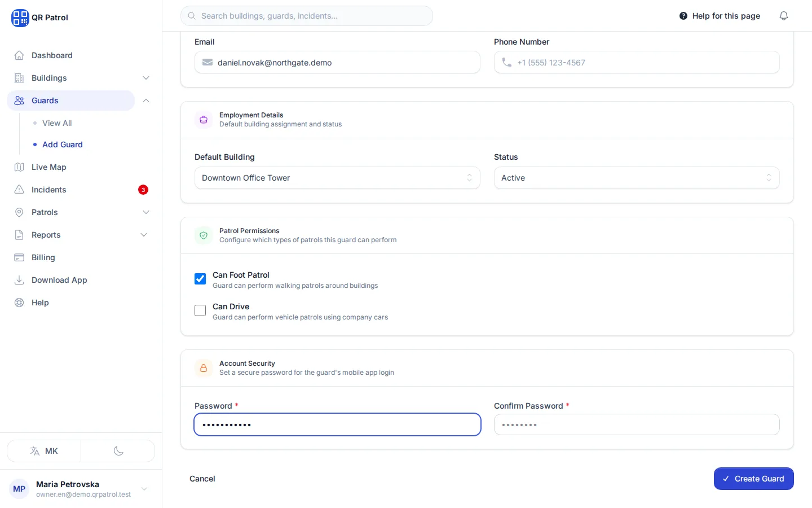
Task: Click the Help for this page question icon
Action: coord(683,16)
